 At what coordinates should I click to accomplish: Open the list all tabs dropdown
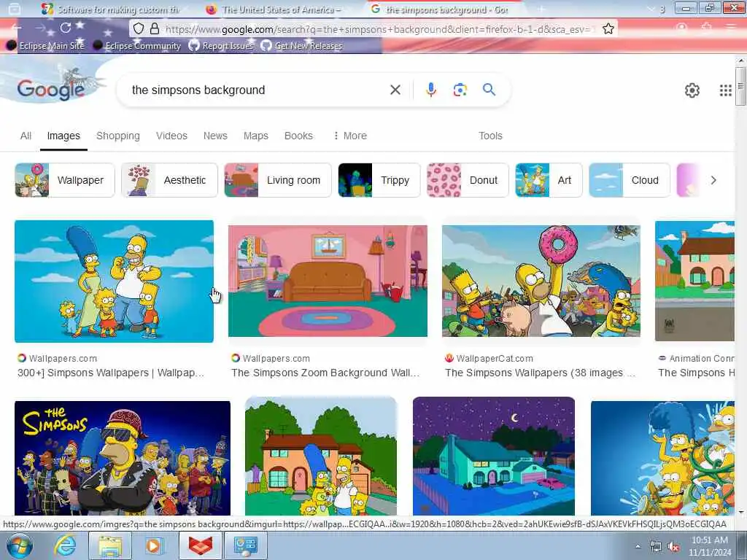[651, 9]
